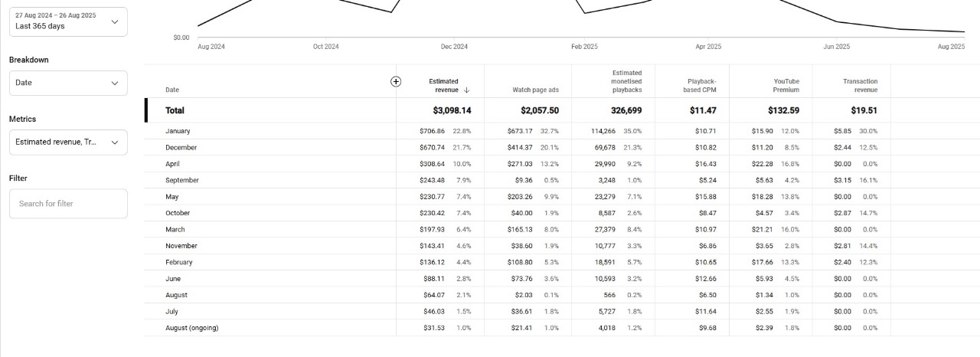
Task: Expand the Breakdown Date dropdown
Action: coord(68,83)
